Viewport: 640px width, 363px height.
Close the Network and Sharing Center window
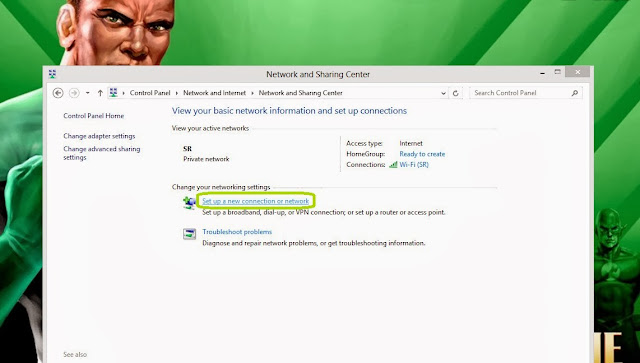pyautogui.click(x=578, y=72)
